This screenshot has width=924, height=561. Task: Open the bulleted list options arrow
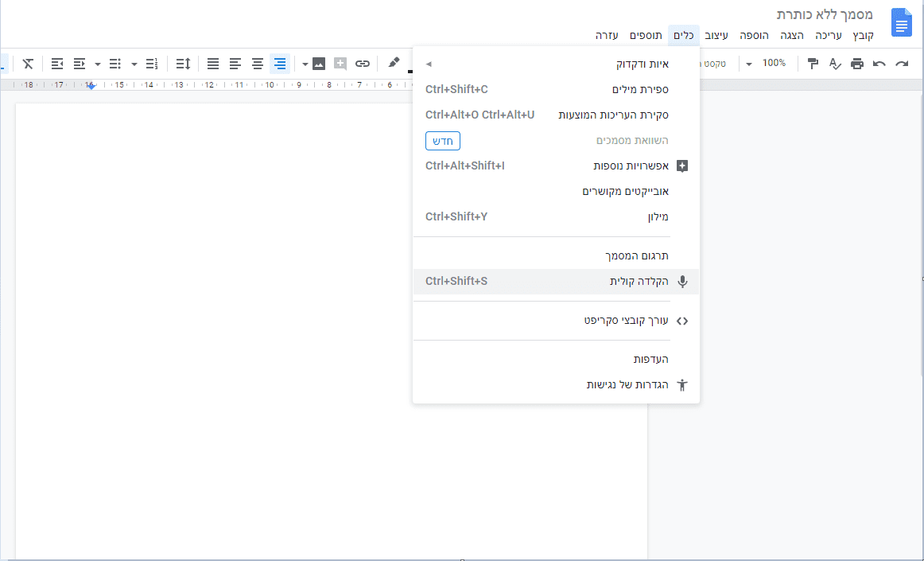click(98, 64)
